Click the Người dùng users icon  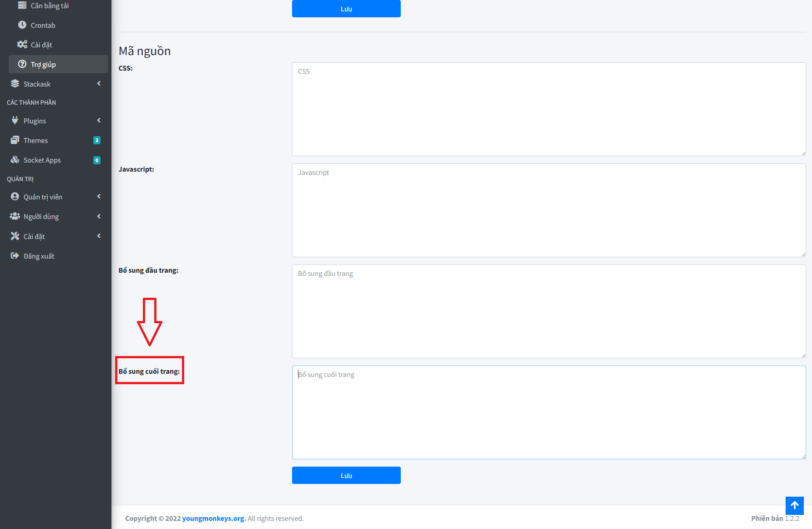click(15, 216)
